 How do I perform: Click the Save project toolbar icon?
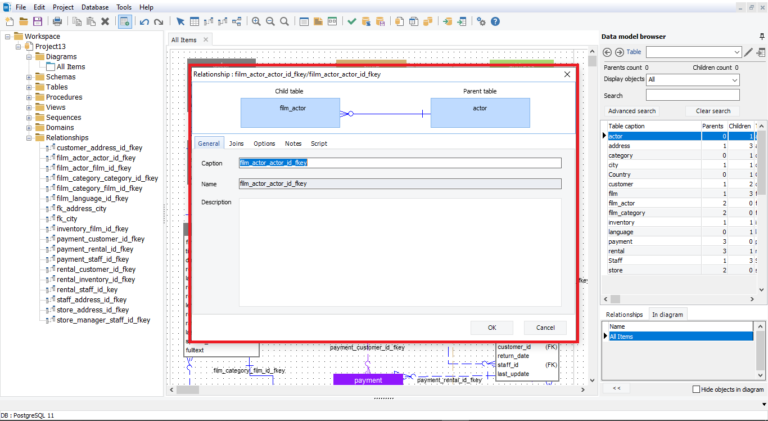[x=38, y=21]
